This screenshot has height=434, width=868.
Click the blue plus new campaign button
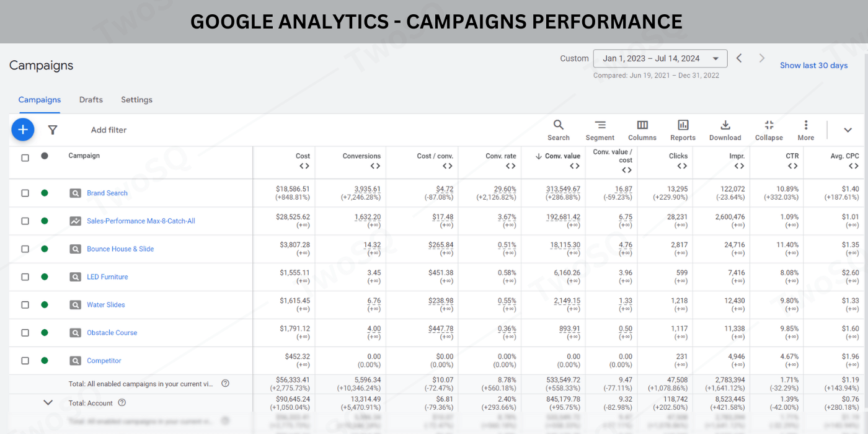(x=23, y=130)
